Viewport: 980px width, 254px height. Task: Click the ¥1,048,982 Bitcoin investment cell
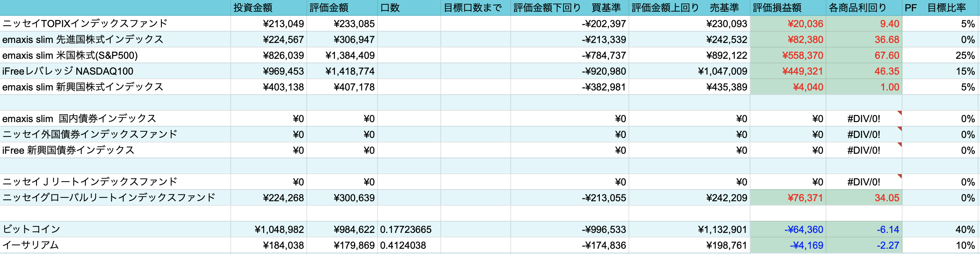(x=269, y=229)
